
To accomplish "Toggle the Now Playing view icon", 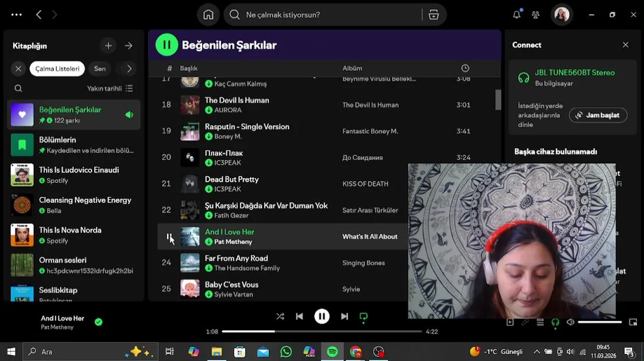I will 510,322.
